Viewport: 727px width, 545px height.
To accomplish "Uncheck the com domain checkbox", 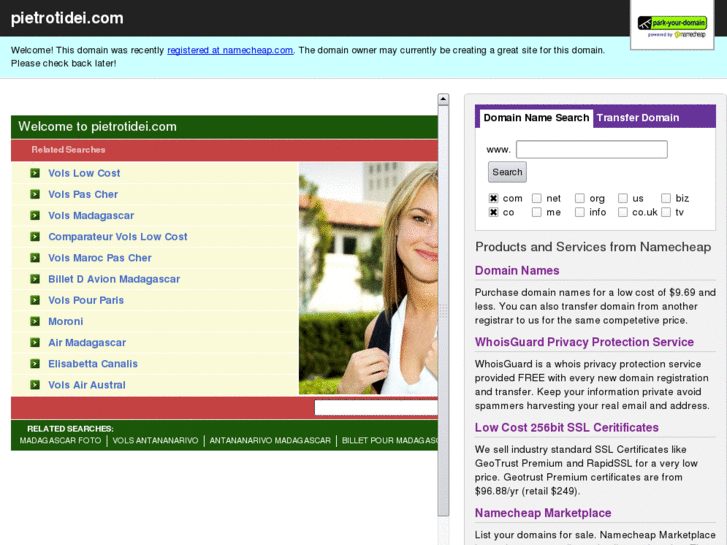I will coord(493,198).
